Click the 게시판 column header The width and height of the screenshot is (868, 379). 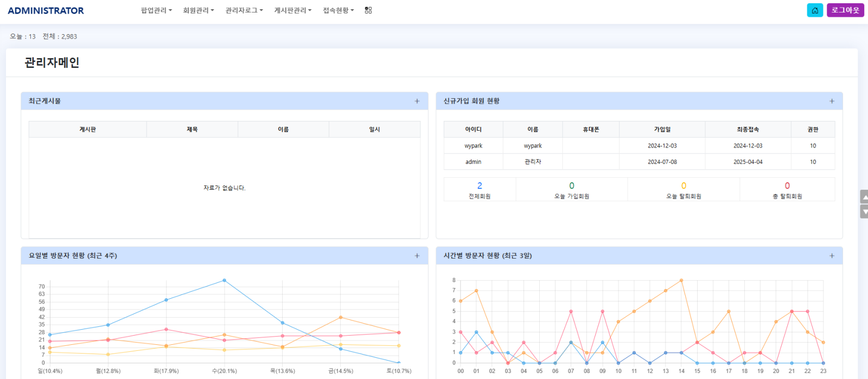pos(88,130)
